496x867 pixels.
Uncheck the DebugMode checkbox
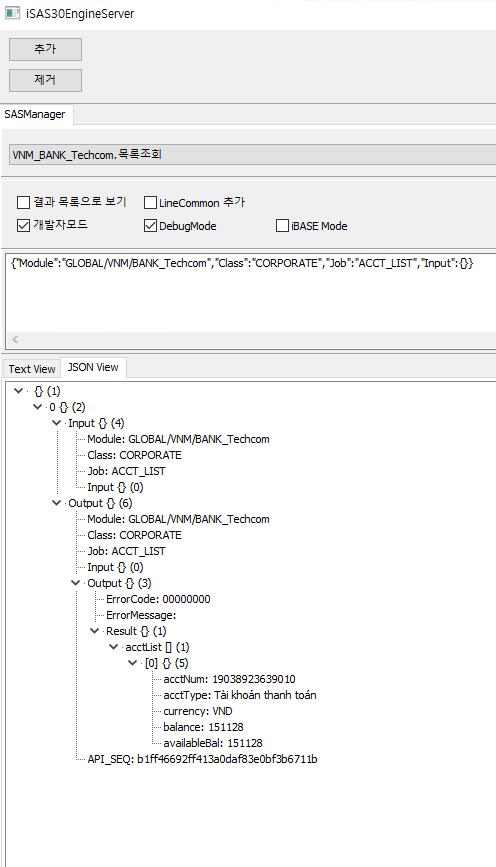150,226
